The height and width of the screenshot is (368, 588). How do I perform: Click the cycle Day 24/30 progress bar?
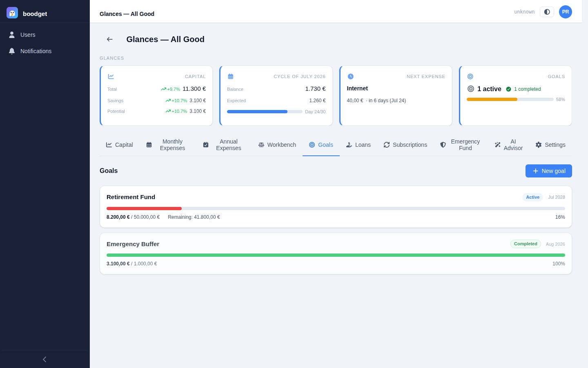(265, 112)
